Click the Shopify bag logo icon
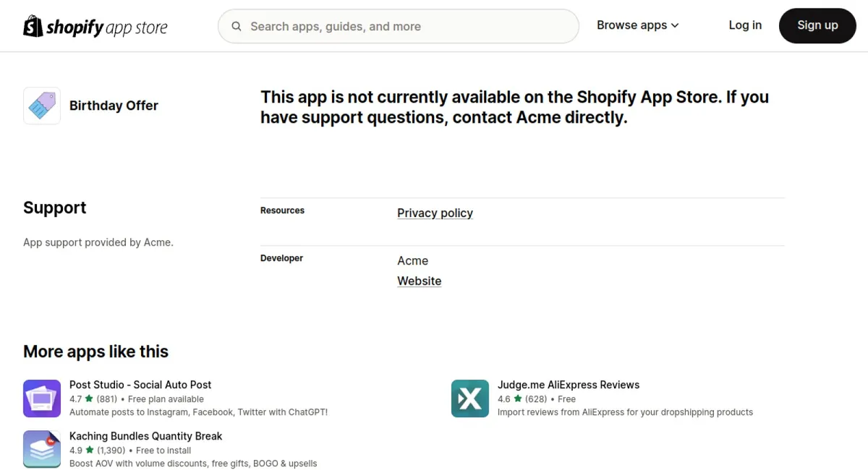The width and height of the screenshot is (868, 470). click(x=33, y=26)
